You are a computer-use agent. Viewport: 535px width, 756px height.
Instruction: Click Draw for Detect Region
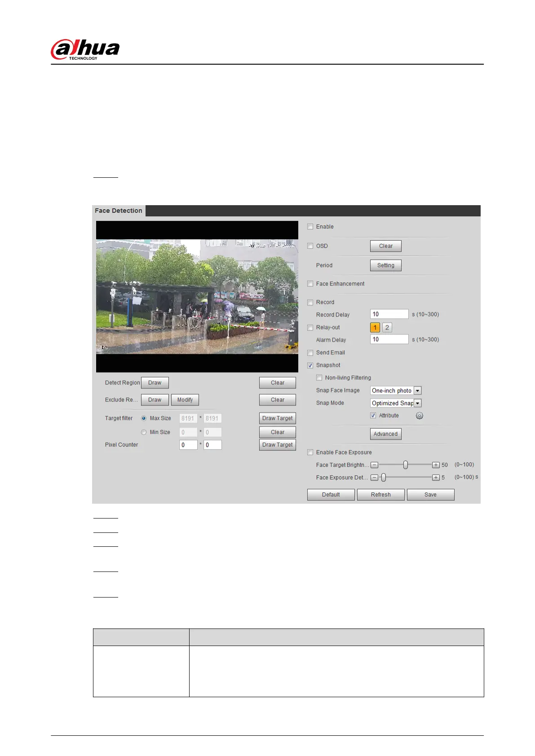click(x=155, y=383)
